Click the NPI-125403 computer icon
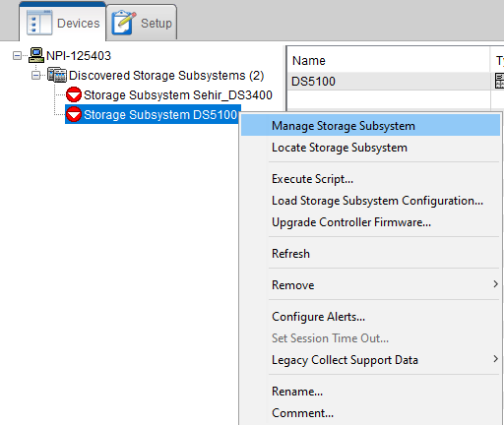 (36, 55)
